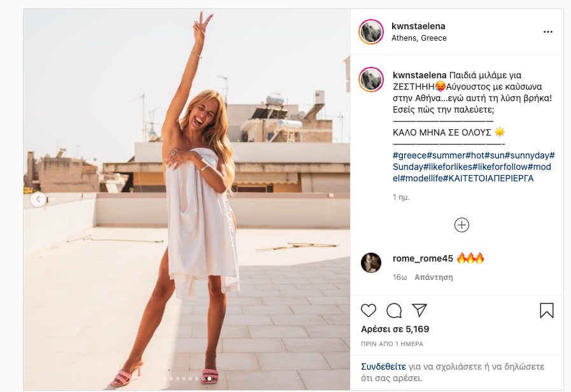The height and width of the screenshot is (392, 571).
Task: Like the post with the heart icon
Action: pyautogui.click(x=369, y=310)
